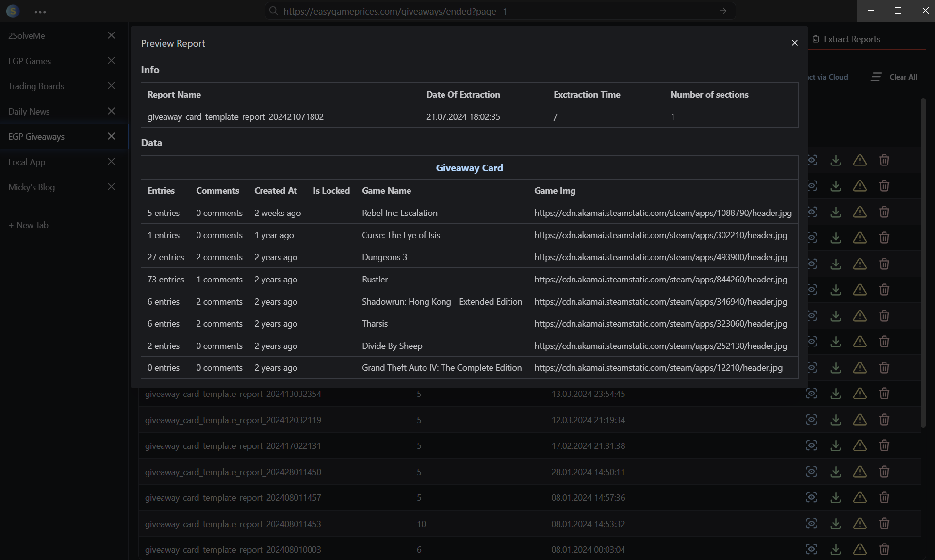Viewport: 935px width, 560px height.
Task: Click the go arrow in address bar
Action: 723,11
